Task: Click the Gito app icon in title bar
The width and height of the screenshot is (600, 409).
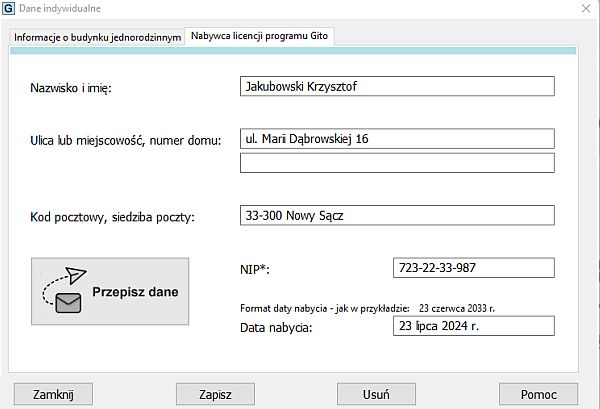Action: pos(9,9)
